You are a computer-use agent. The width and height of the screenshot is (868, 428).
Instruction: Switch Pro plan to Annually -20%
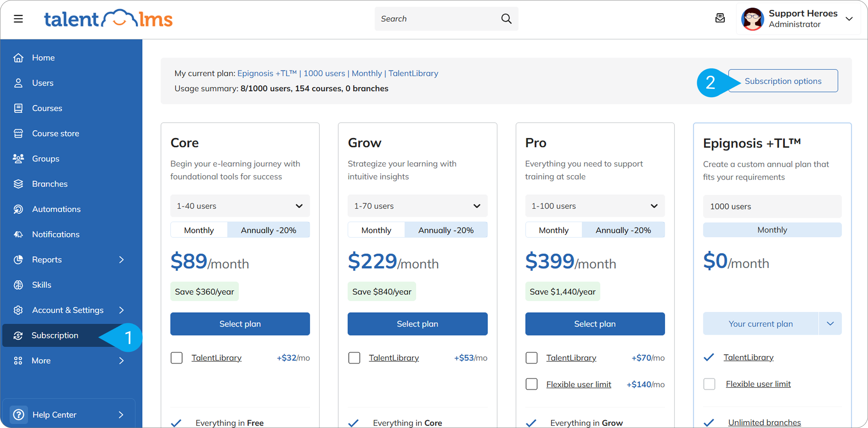point(623,230)
